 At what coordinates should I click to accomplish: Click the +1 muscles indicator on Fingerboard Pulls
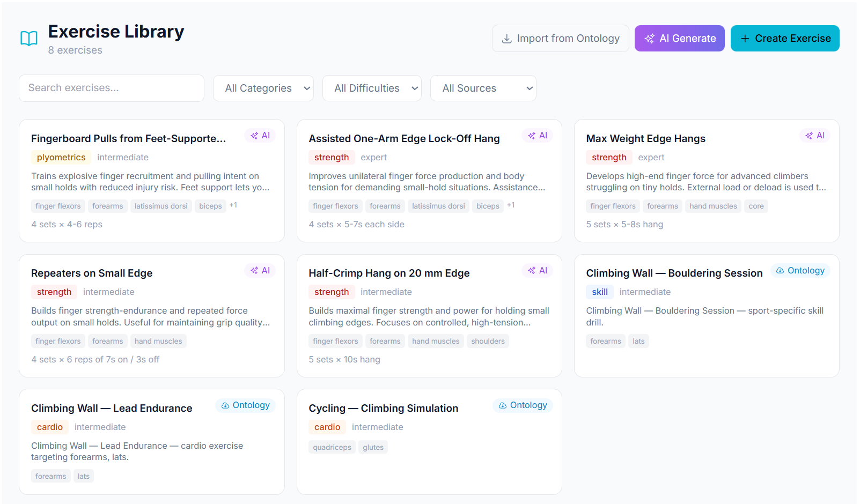point(233,205)
